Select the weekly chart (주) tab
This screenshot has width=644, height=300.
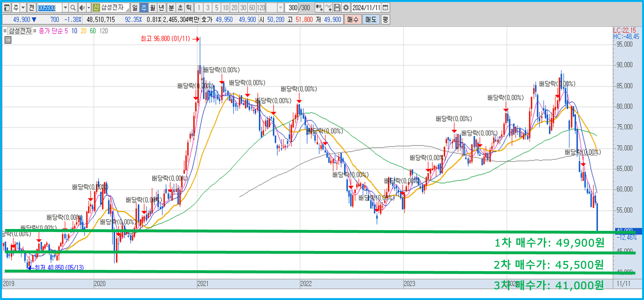tap(144, 7)
